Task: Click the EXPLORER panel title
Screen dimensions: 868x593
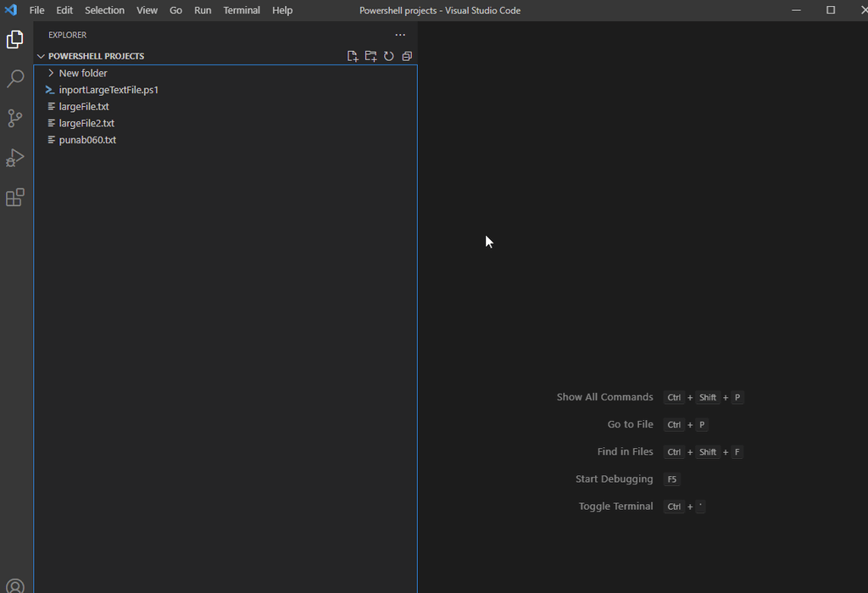Action: (x=68, y=35)
